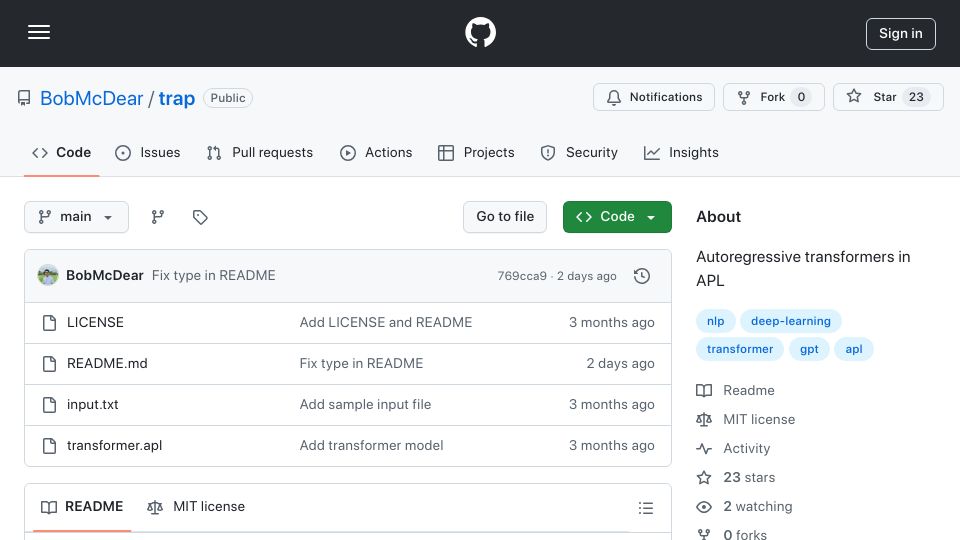The height and width of the screenshot is (540, 960).
Task: Open the README outline list icon
Action: click(x=645, y=508)
